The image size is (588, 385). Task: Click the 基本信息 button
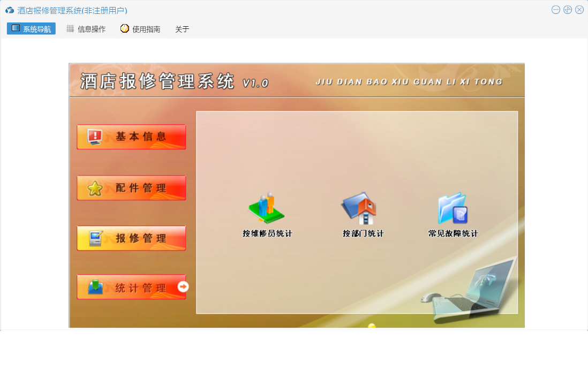pos(131,137)
